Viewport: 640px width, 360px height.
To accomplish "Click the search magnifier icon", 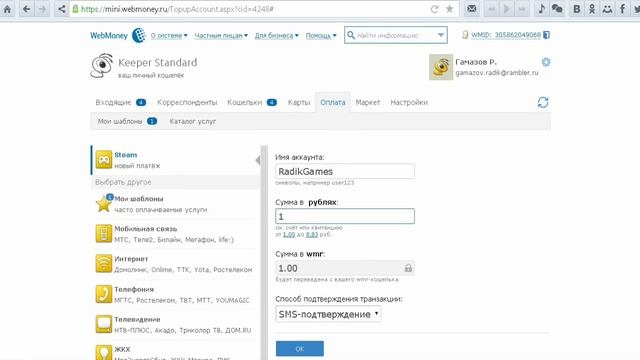I will [x=351, y=36].
